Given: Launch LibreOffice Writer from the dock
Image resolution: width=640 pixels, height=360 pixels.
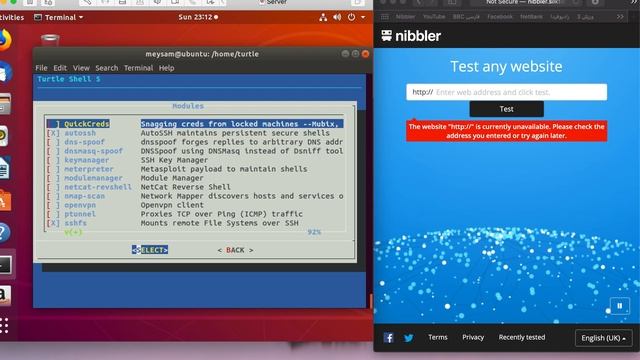Looking at the screenshot, I should point(4,168).
